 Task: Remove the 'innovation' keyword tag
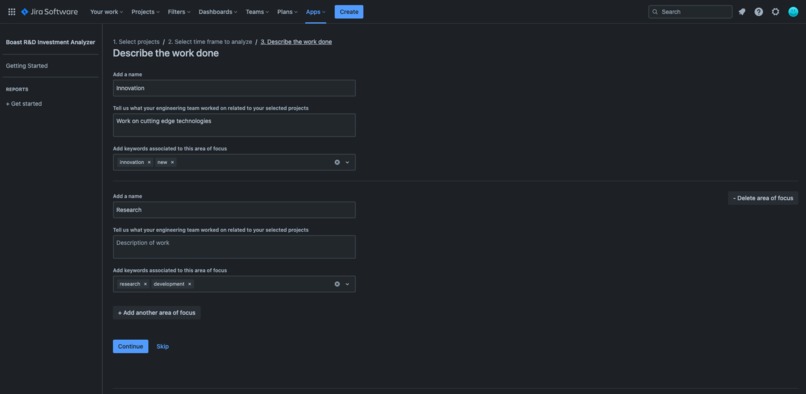point(149,162)
